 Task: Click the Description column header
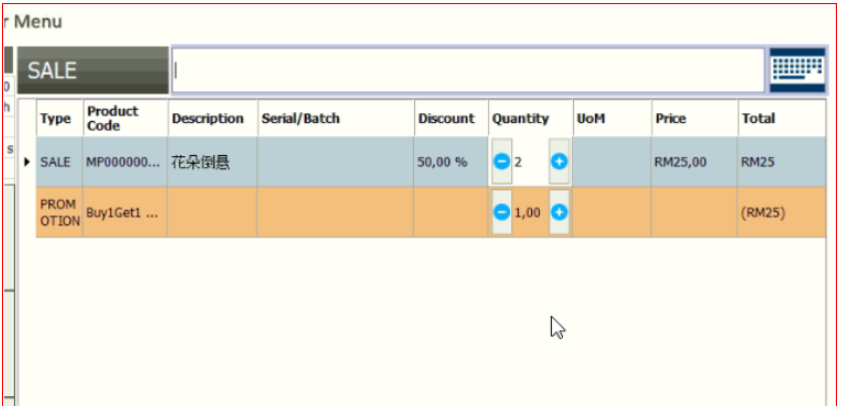[x=212, y=118]
